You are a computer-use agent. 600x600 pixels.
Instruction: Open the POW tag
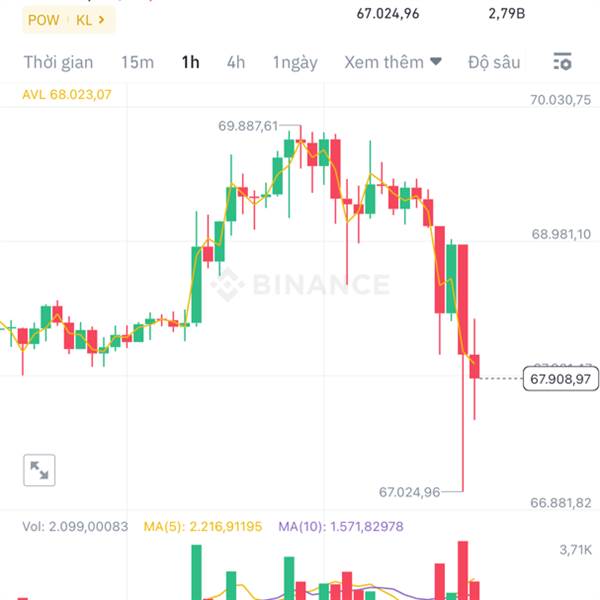[44, 20]
